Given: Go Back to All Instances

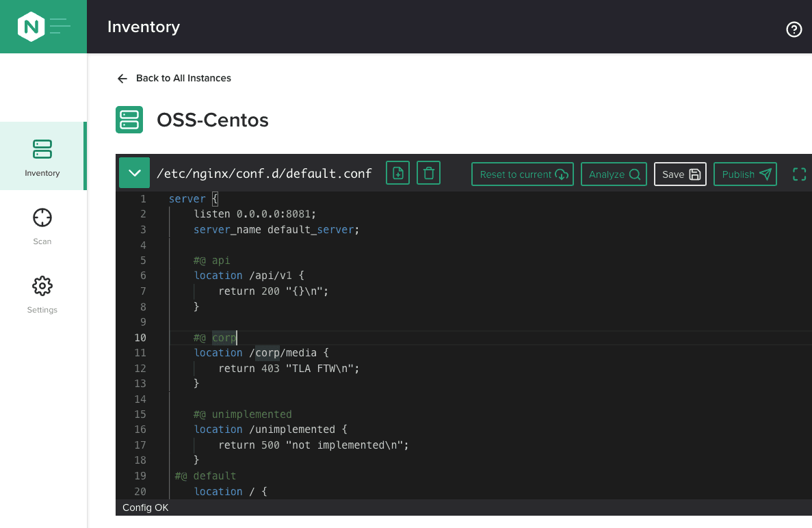Looking at the screenshot, I should tap(173, 78).
